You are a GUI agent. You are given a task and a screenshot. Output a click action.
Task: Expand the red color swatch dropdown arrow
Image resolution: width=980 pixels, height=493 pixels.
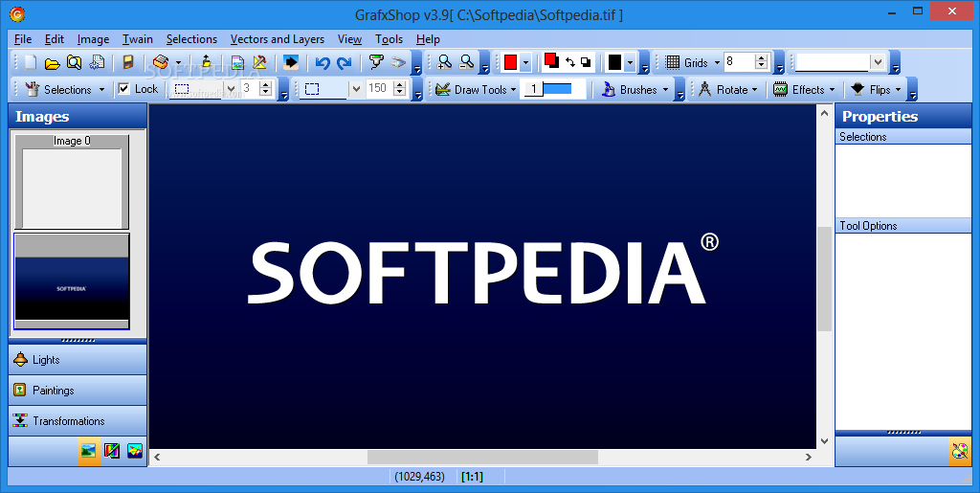[525, 62]
